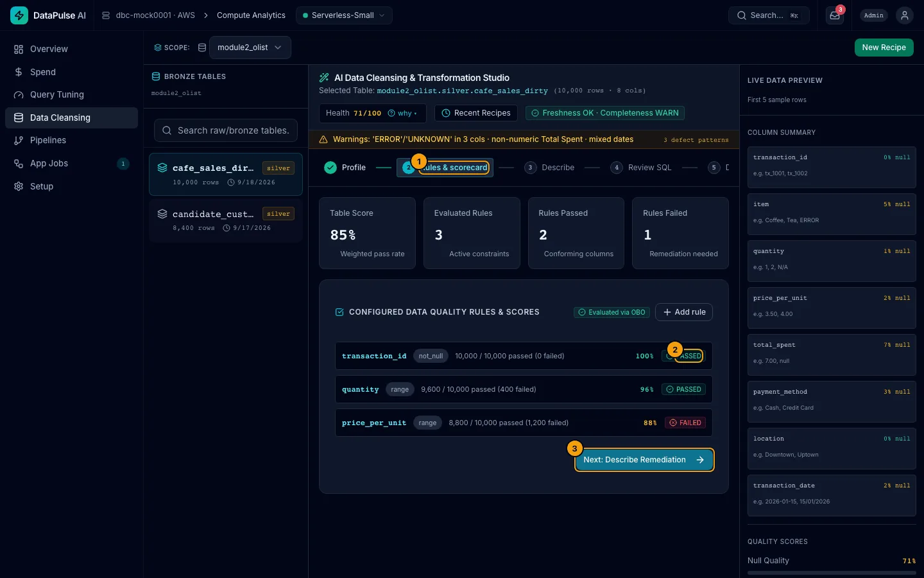Go to the Describe step
This screenshot has width=924, height=578.
(x=549, y=168)
